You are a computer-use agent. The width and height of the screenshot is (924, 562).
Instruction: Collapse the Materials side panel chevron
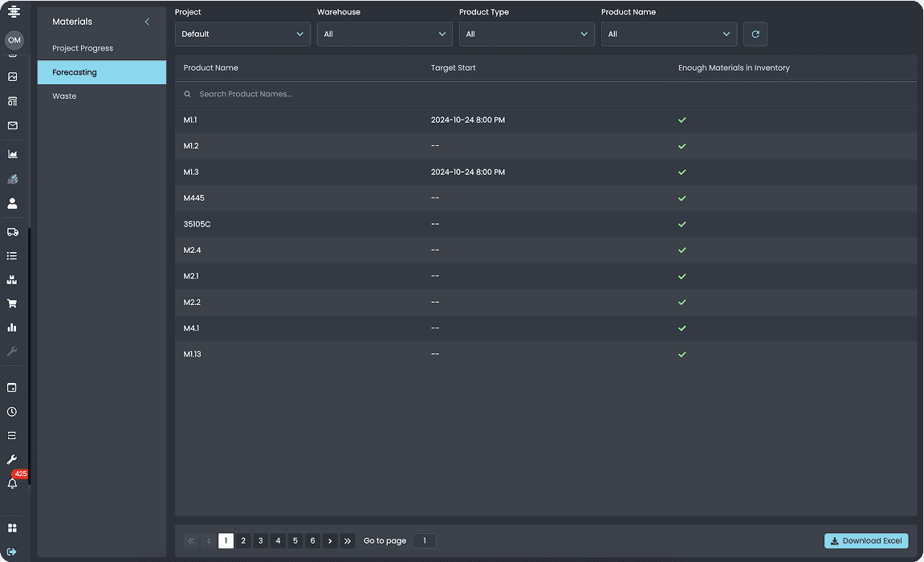pos(147,22)
